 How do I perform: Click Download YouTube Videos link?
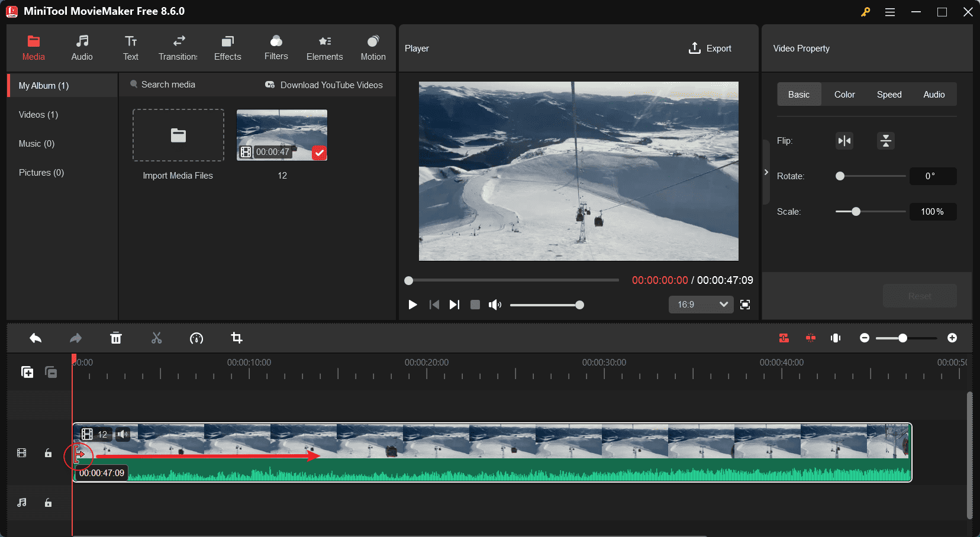pyautogui.click(x=324, y=85)
